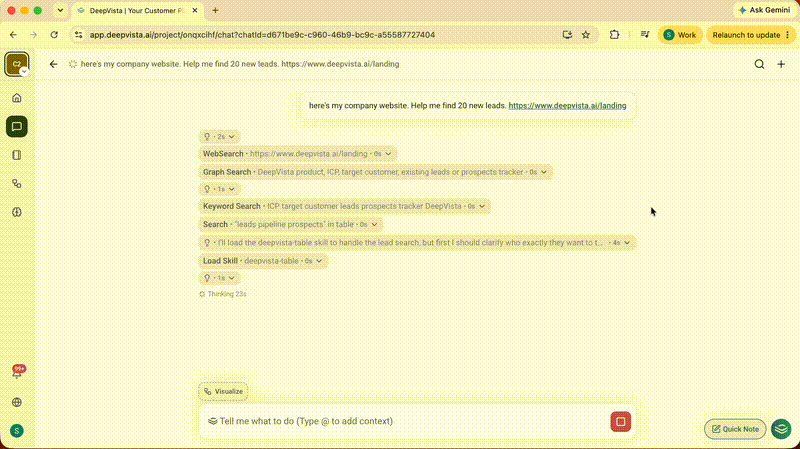The height and width of the screenshot is (449, 800).
Task: Click Ask Gemini button
Action: tap(764, 10)
